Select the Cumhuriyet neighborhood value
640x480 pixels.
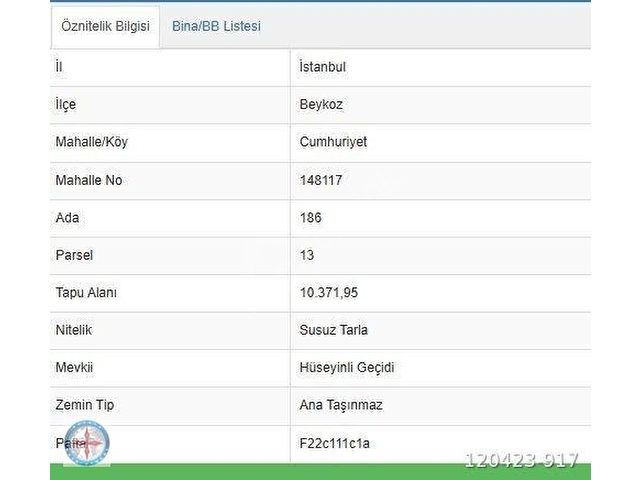(x=333, y=142)
